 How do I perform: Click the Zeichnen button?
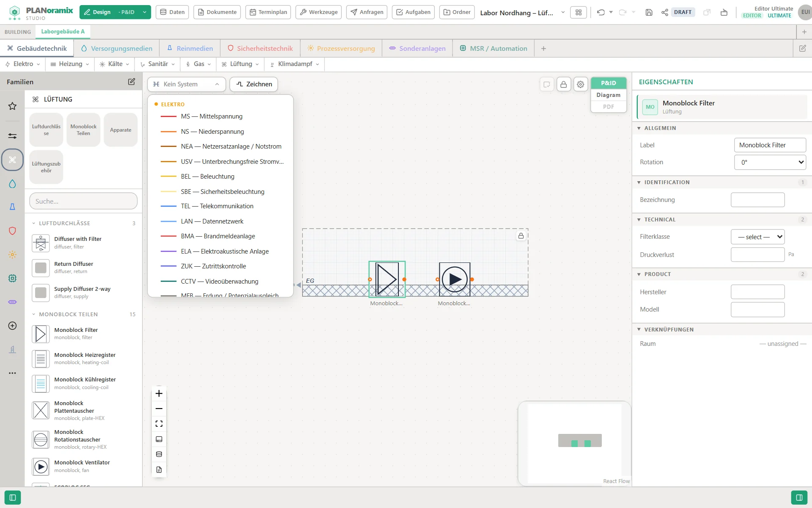[254, 84]
